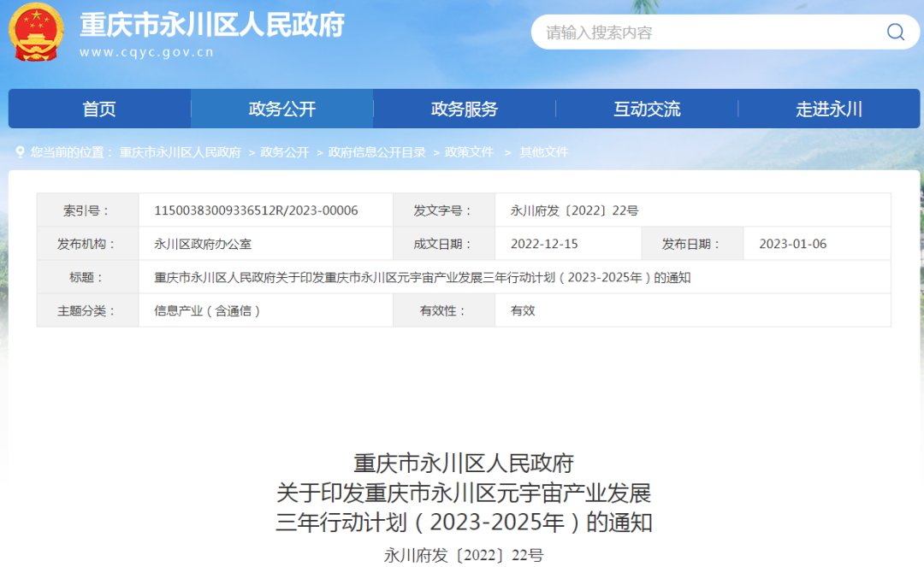Click the national emblem logo in the header
The width and height of the screenshot is (924, 567).
click(x=36, y=32)
